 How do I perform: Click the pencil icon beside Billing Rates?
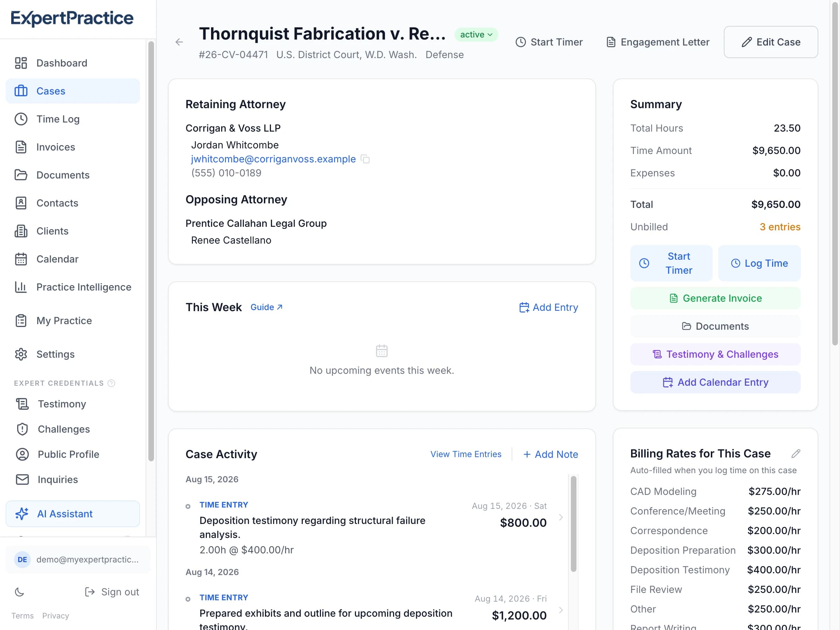point(796,454)
